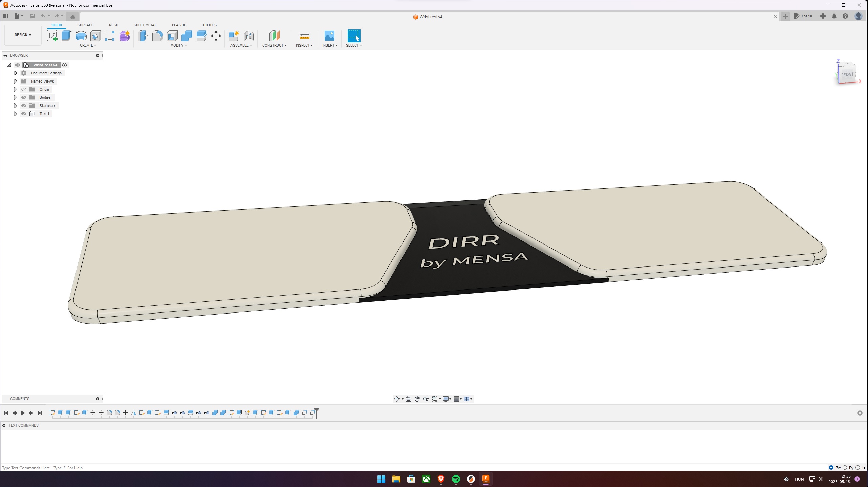
Task: Hide the Bodies folder visibility
Action: [x=23, y=97]
